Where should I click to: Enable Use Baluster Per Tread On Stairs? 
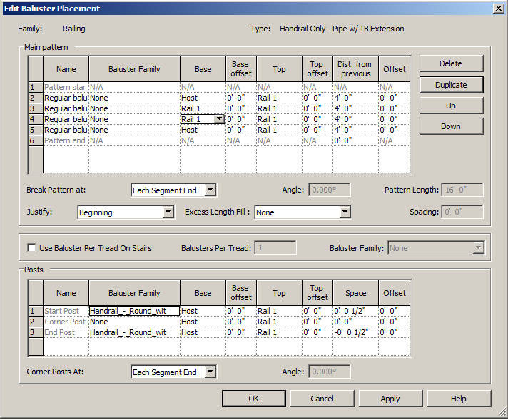point(32,248)
